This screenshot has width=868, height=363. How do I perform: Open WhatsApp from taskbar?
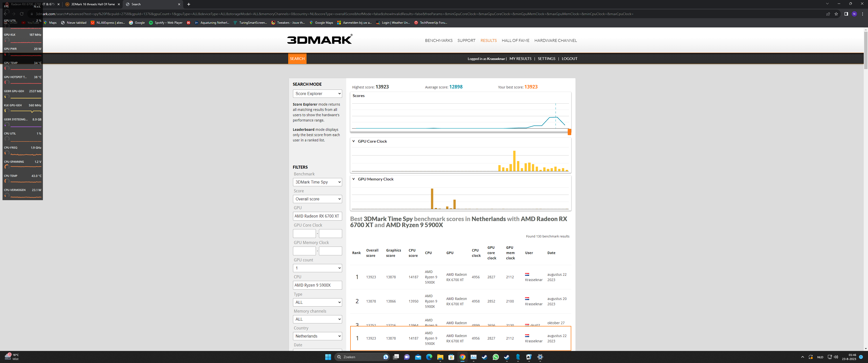pos(495,357)
